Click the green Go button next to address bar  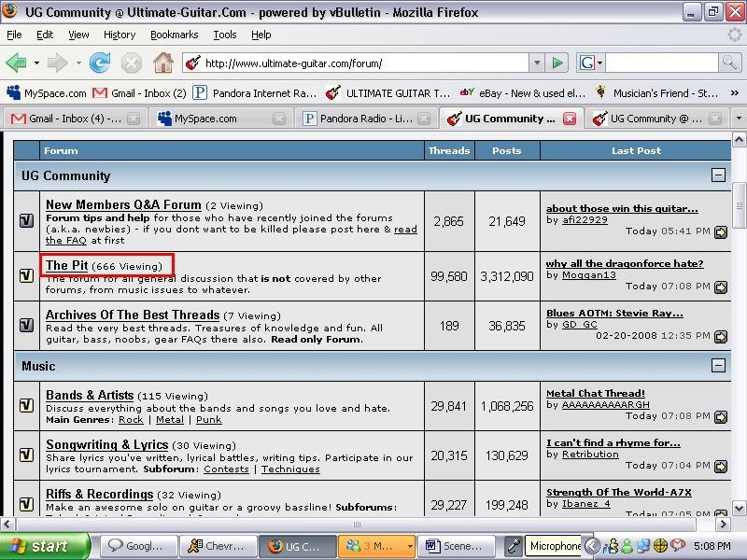[x=557, y=63]
